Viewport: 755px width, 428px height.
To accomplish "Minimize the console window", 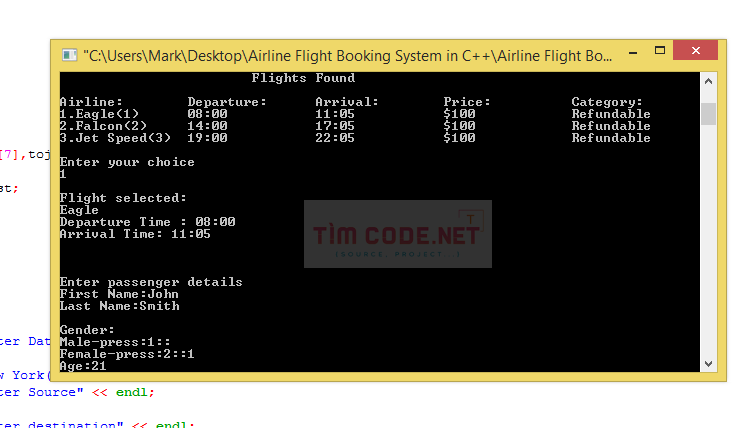I will click(x=633, y=51).
